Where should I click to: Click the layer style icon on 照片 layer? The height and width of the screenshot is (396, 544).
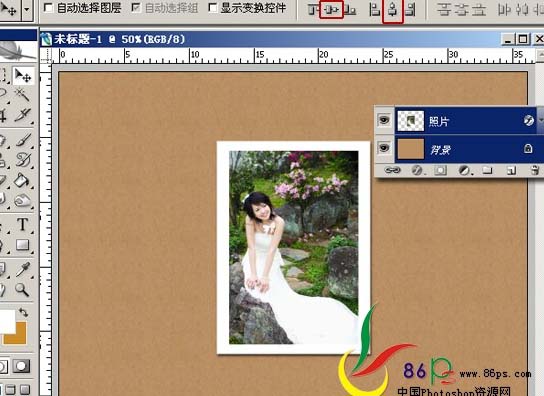coord(528,120)
